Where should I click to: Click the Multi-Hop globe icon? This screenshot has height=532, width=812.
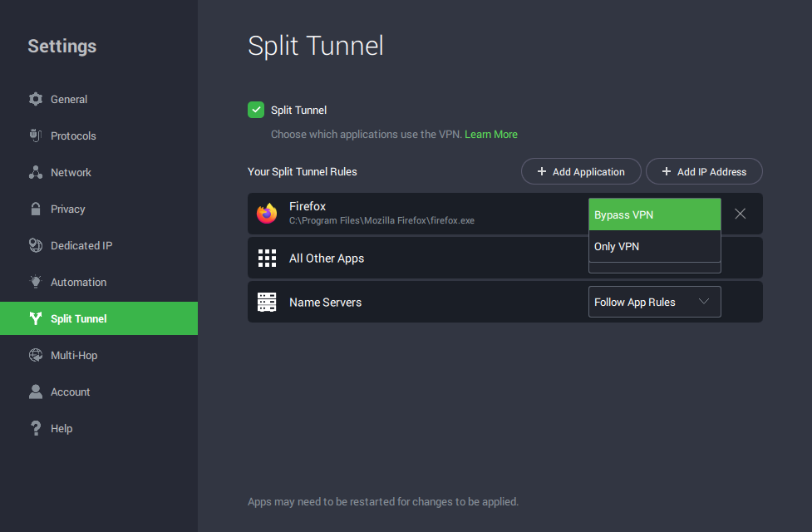[x=36, y=355]
